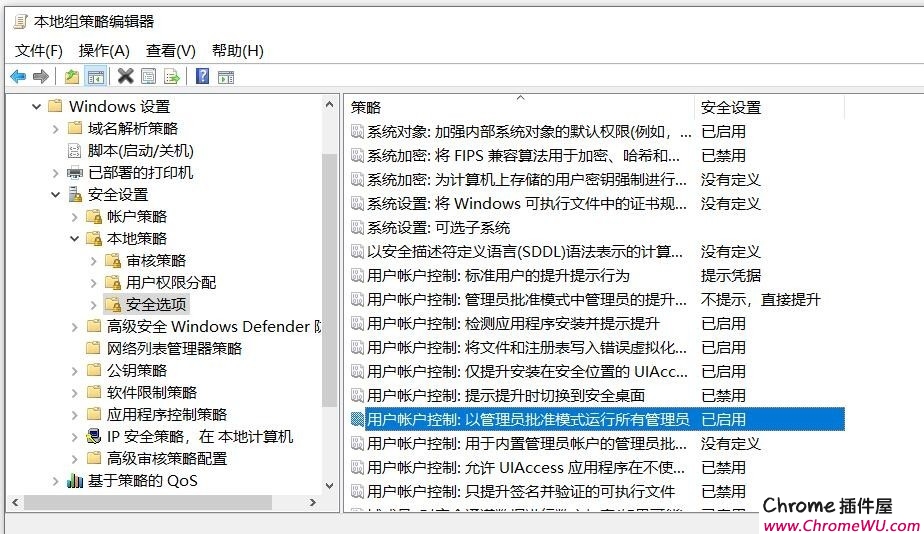The height and width of the screenshot is (534, 924).
Task: Click the Up one level folder icon
Action: point(72,76)
